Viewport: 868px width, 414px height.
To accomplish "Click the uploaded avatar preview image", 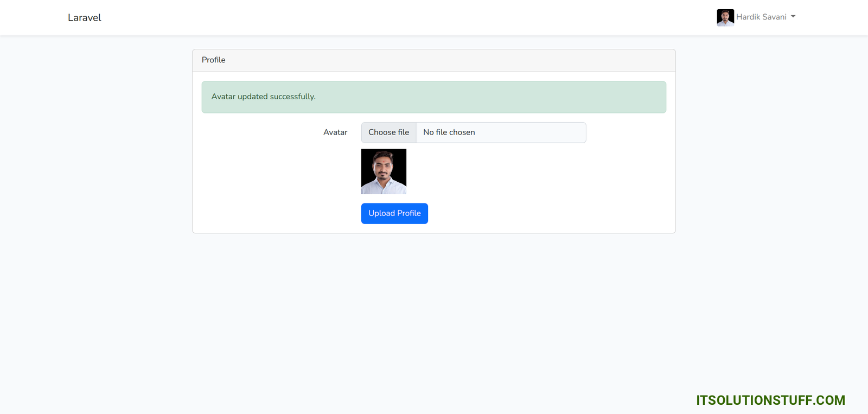I will (x=384, y=171).
